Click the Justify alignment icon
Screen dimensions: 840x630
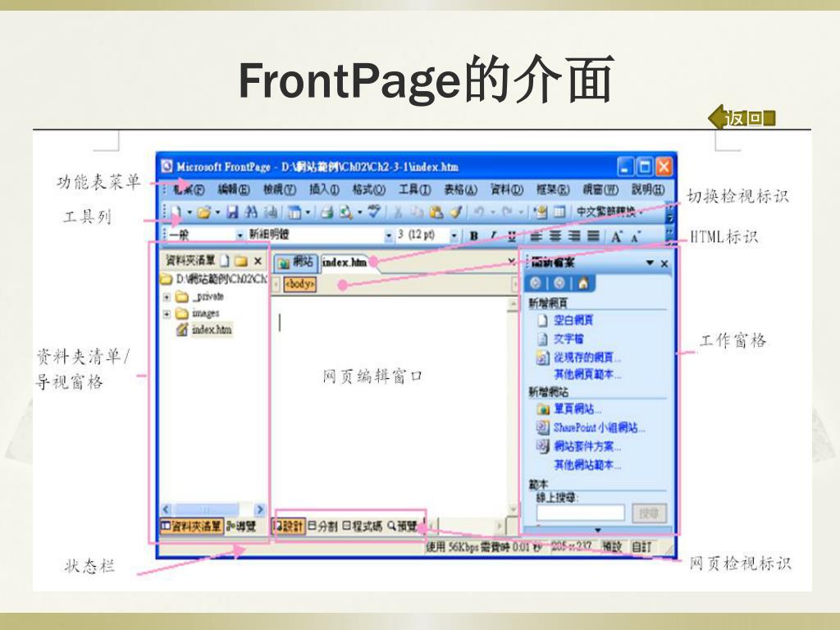pos(593,235)
